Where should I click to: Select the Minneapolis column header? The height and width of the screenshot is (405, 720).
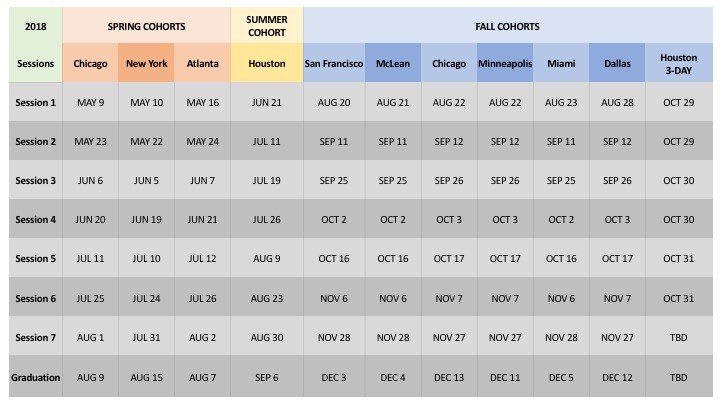tap(505, 64)
